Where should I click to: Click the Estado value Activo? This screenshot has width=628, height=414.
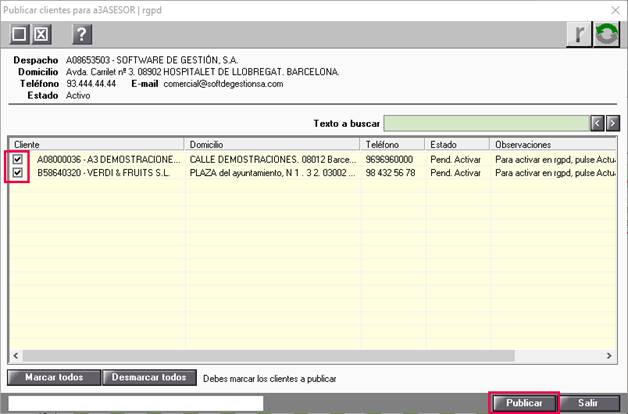pos(78,96)
